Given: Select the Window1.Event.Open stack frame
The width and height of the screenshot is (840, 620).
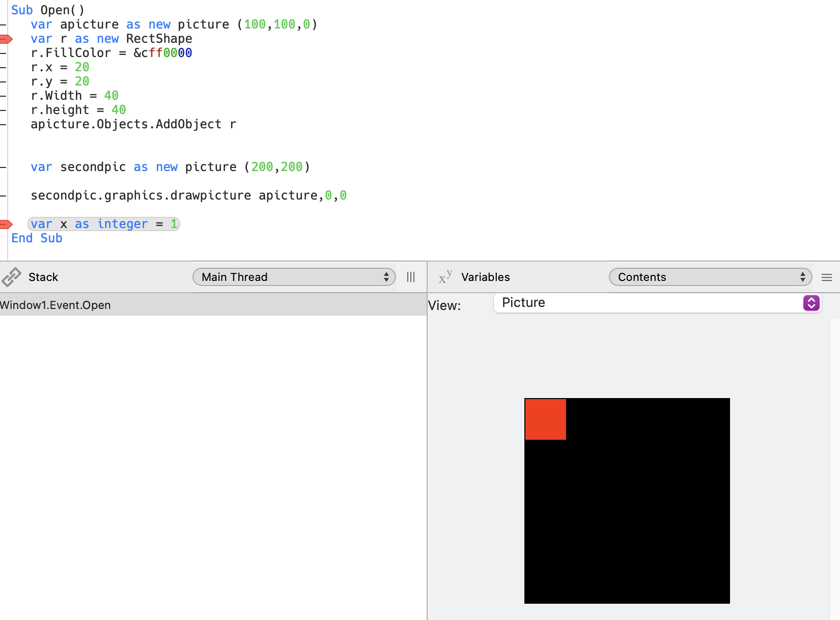Looking at the screenshot, I should click(x=55, y=305).
